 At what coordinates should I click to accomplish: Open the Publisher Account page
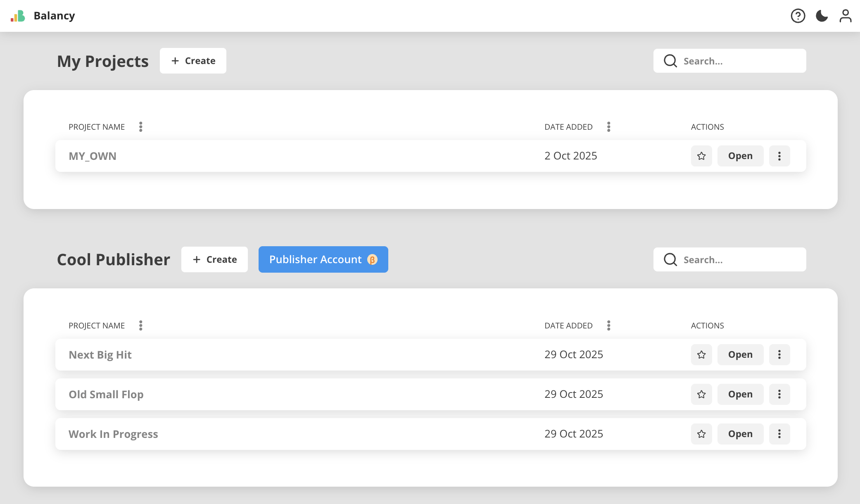(x=323, y=259)
